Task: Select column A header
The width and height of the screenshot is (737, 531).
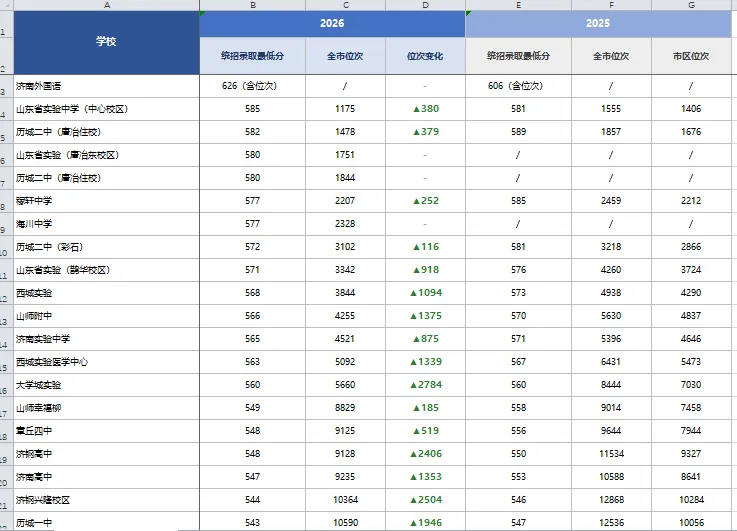Action: pyautogui.click(x=107, y=5)
